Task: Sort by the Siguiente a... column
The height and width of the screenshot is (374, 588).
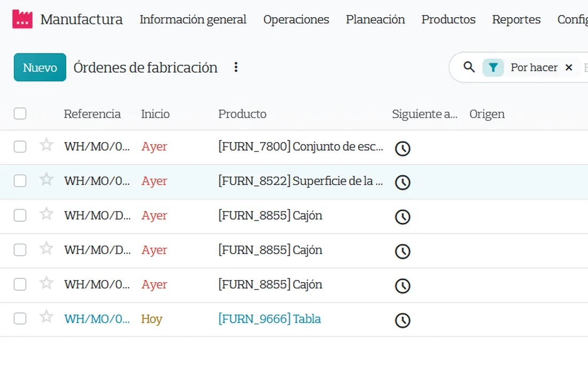Action: pyautogui.click(x=424, y=114)
